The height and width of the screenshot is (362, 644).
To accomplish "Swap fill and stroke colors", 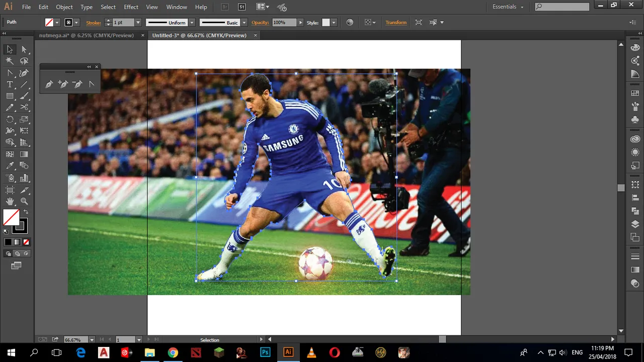I will click(x=26, y=212).
